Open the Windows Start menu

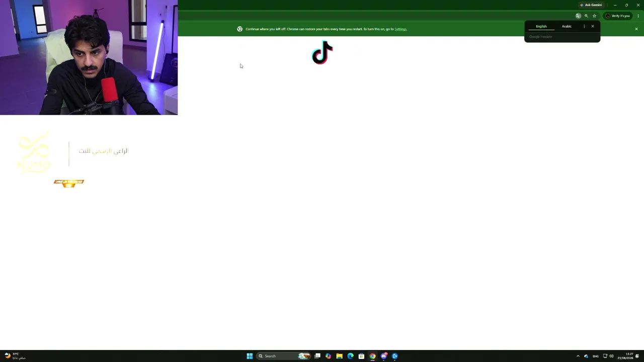[250, 356]
